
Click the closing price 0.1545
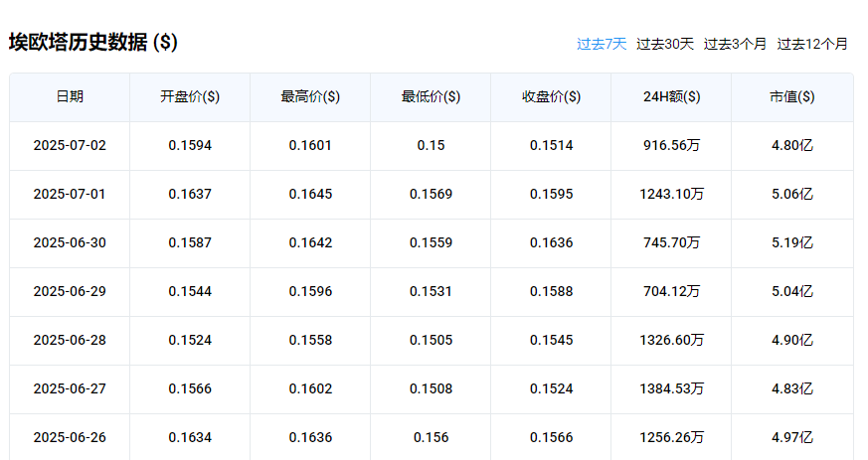tap(552, 340)
